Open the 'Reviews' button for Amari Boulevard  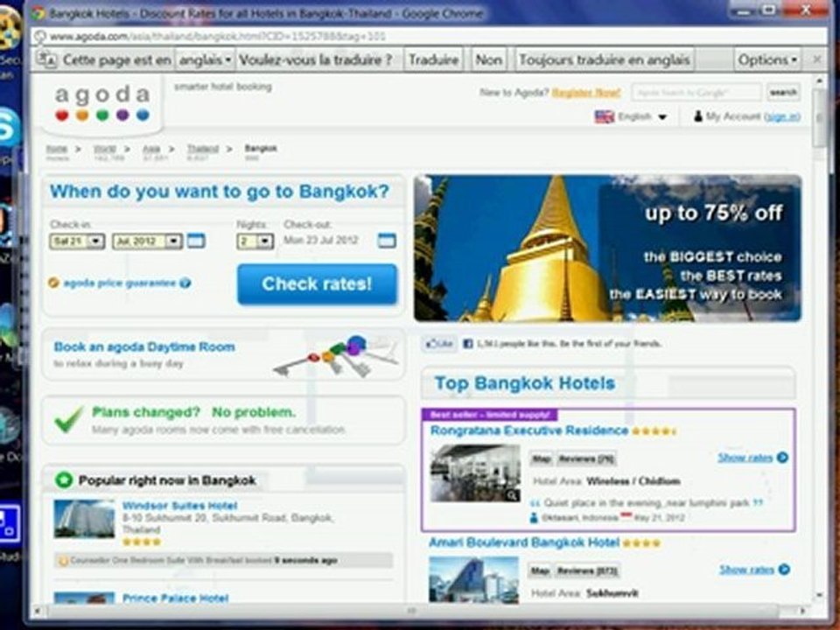(x=586, y=571)
